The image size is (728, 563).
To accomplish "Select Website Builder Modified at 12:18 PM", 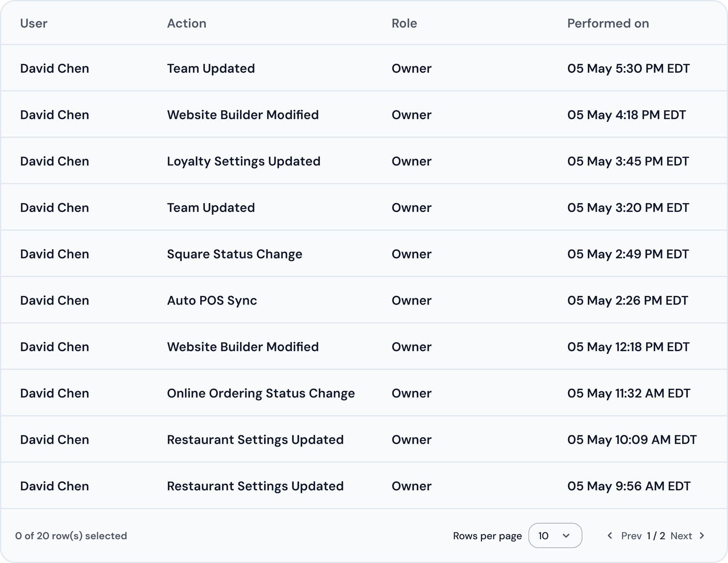I will pos(243,347).
